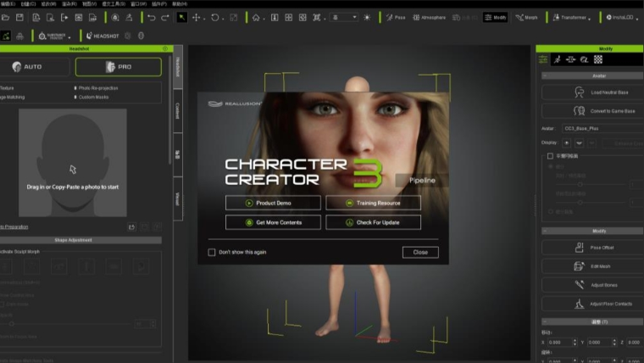Image resolution: width=644 pixels, height=363 pixels.
Task: Select the Scale tool icon
Action: coord(234,17)
